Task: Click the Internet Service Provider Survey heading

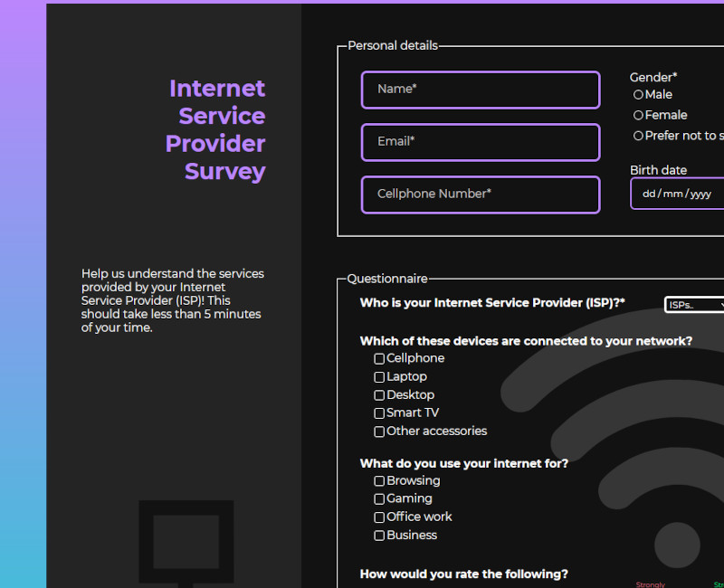Action: [x=217, y=129]
